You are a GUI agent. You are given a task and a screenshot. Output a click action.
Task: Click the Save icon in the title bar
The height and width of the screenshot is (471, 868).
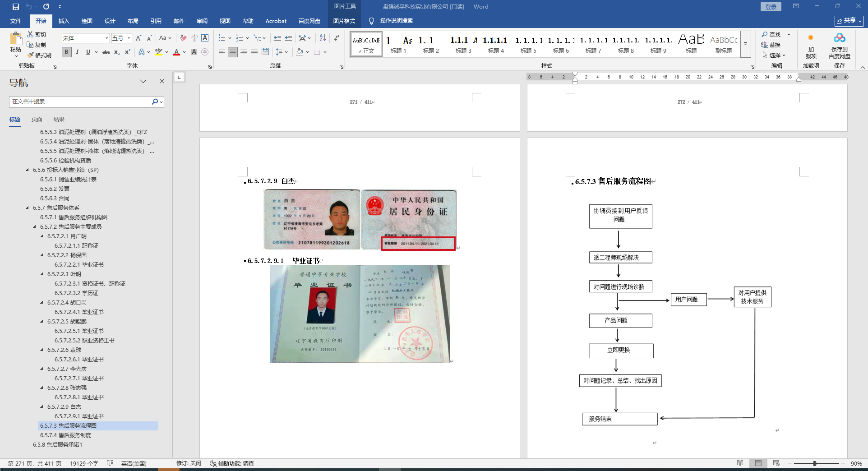click(x=16, y=7)
